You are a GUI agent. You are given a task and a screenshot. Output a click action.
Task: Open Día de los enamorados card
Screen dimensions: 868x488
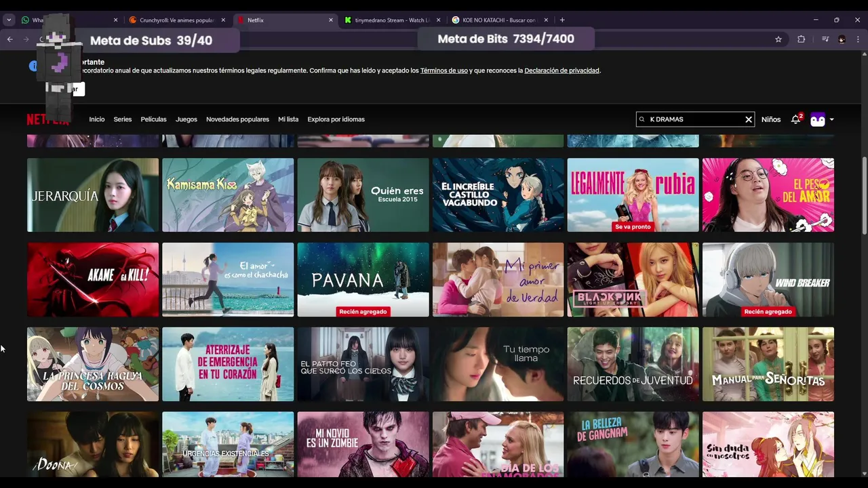498,444
